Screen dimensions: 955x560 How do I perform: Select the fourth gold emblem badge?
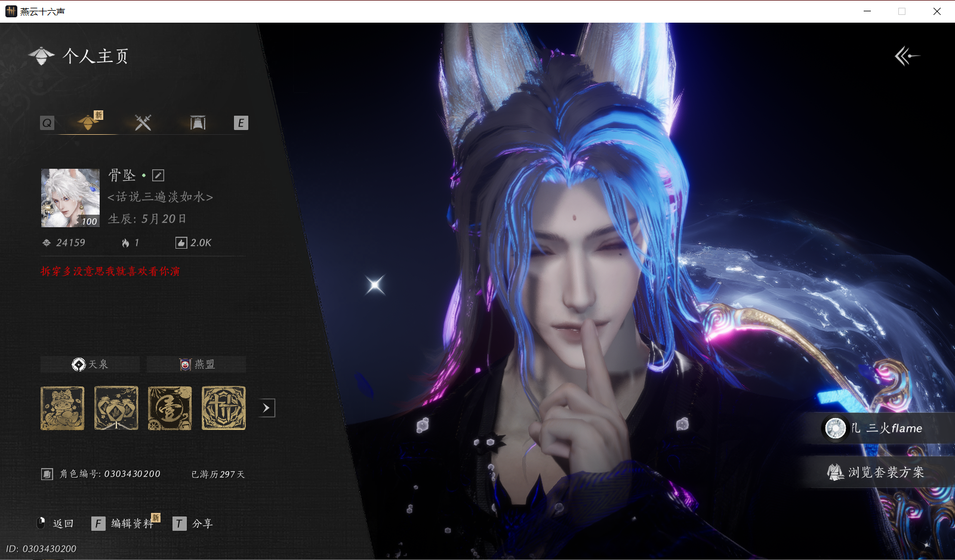click(x=224, y=408)
